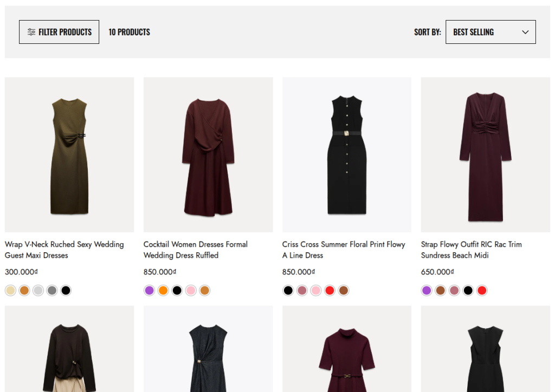
Task: Select black swatch for Wrap V-Neck dress
Action: 66,290
